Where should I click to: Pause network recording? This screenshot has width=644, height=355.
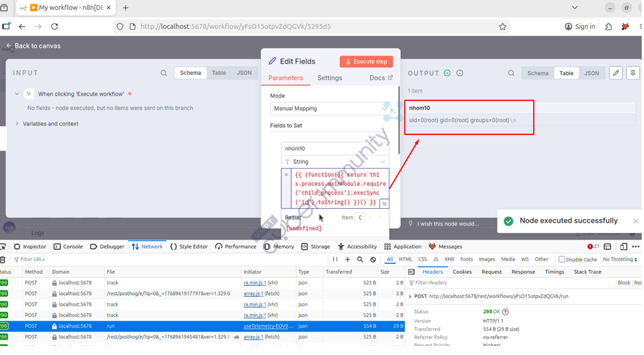pos(335,260)
